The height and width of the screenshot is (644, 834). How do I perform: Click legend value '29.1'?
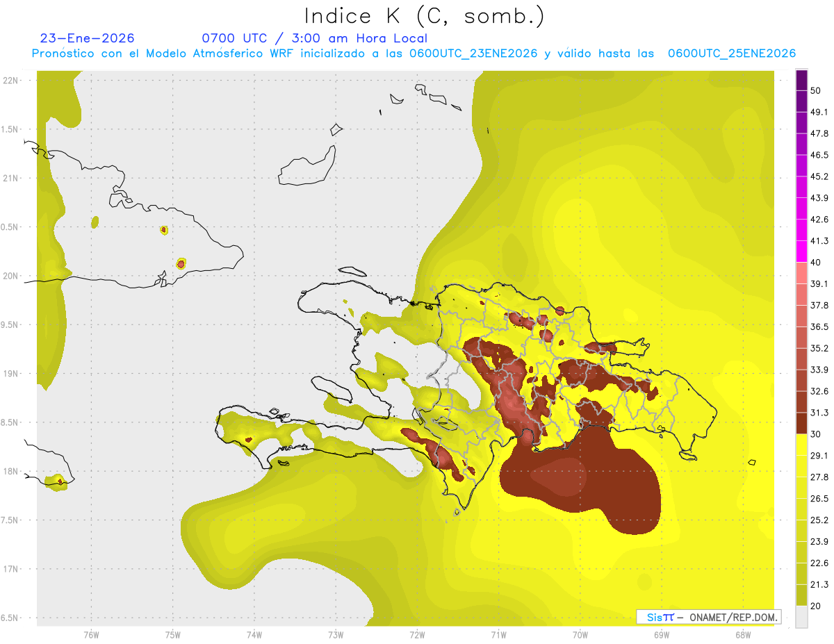click(x=819, y=456)
